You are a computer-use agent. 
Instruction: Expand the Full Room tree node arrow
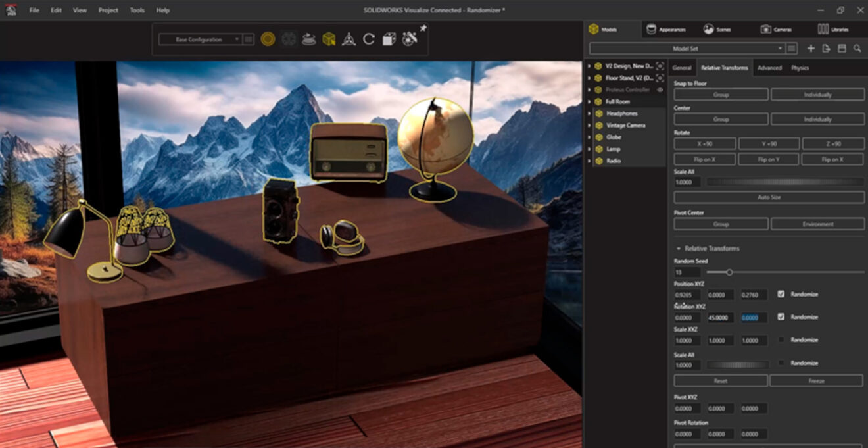click(589, 101)
